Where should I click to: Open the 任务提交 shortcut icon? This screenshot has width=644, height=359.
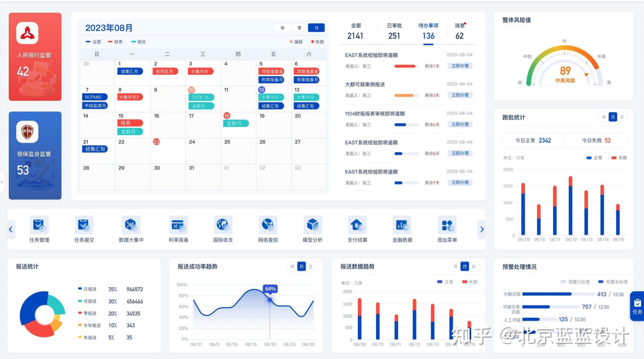84,225
